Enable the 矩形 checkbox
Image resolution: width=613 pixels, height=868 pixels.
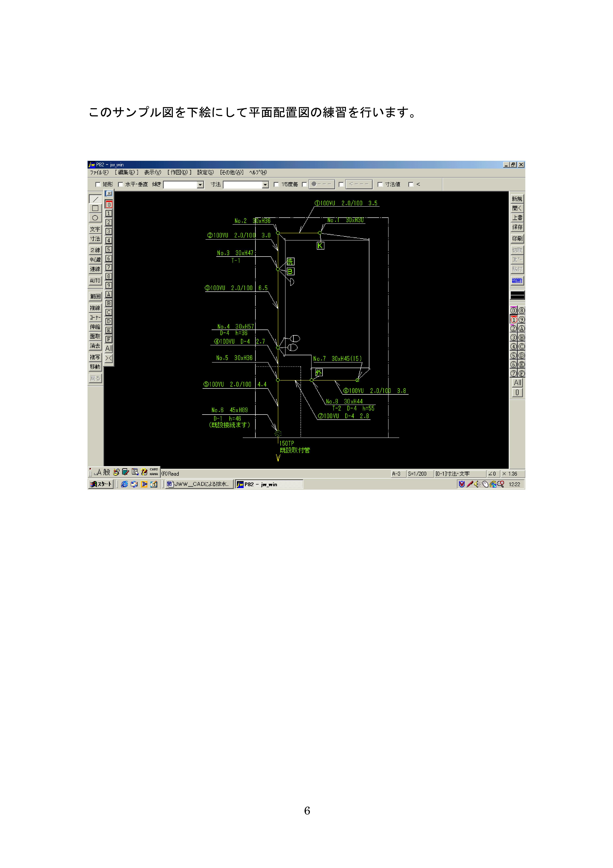98,185
